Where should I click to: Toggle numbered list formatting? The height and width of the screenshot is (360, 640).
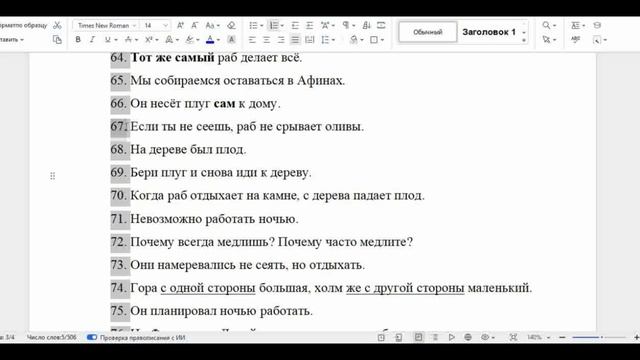coord(274,25)
